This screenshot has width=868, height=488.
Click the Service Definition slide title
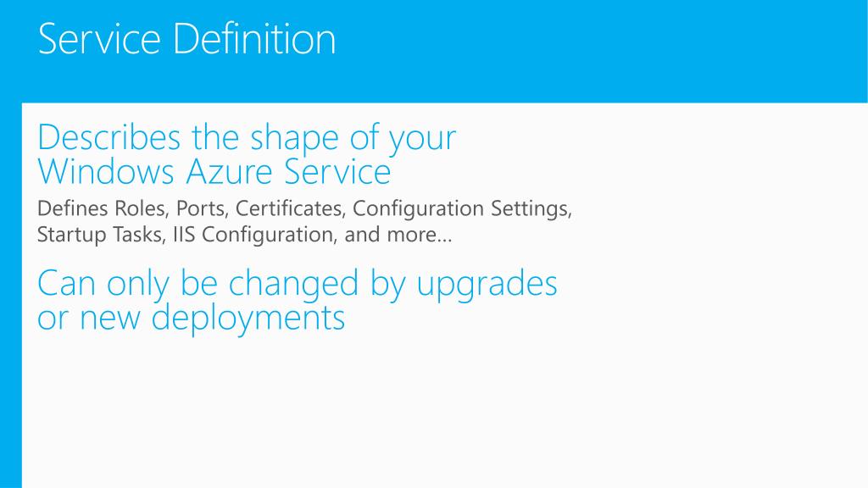click(187, 39)
